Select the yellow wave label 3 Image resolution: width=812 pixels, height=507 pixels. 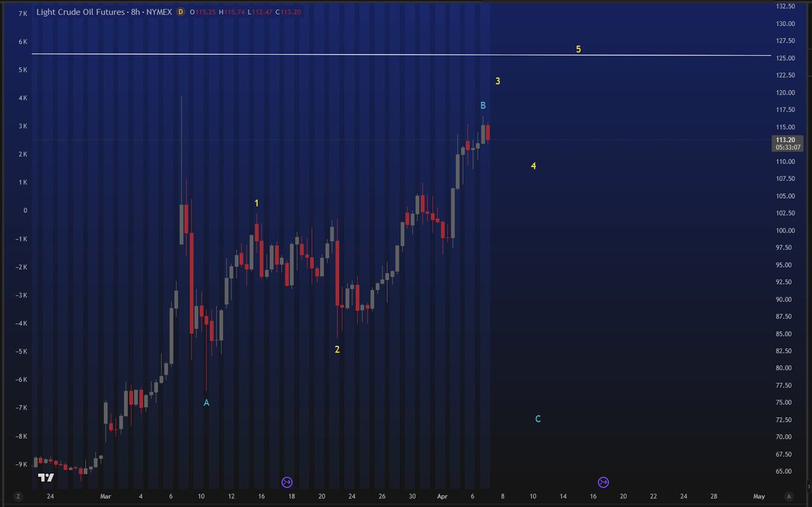click(x=498, y=81)
